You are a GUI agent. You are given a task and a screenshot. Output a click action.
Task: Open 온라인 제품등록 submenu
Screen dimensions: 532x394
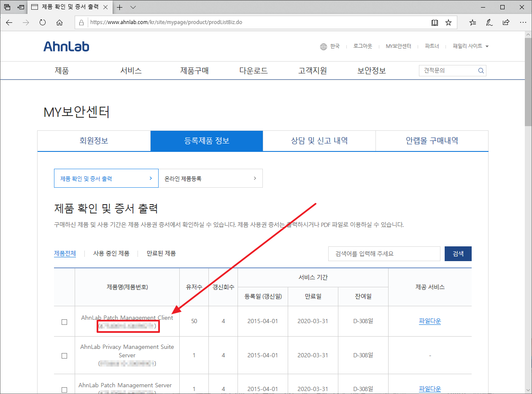pyautogui.click(x=211, y=178)
